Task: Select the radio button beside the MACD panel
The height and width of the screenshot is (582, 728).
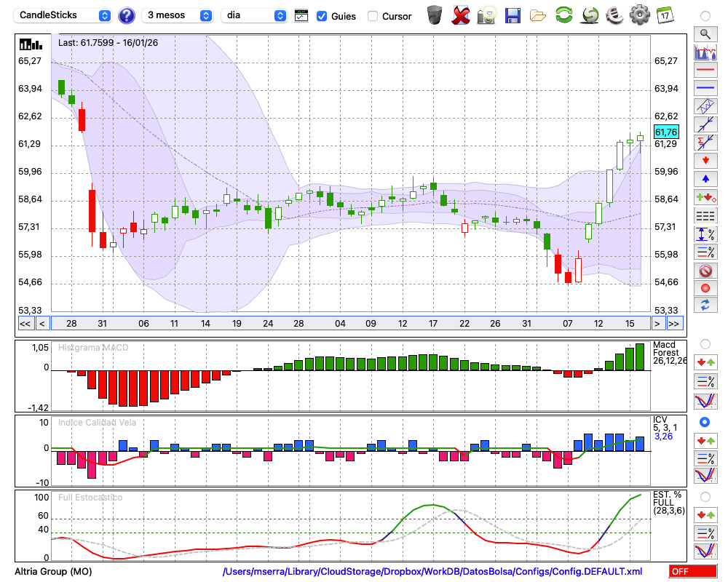Action: [705, 343]
